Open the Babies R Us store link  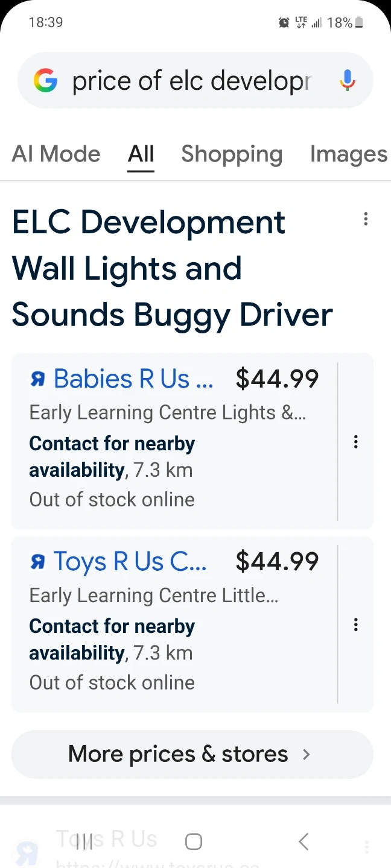pos(133,379)
